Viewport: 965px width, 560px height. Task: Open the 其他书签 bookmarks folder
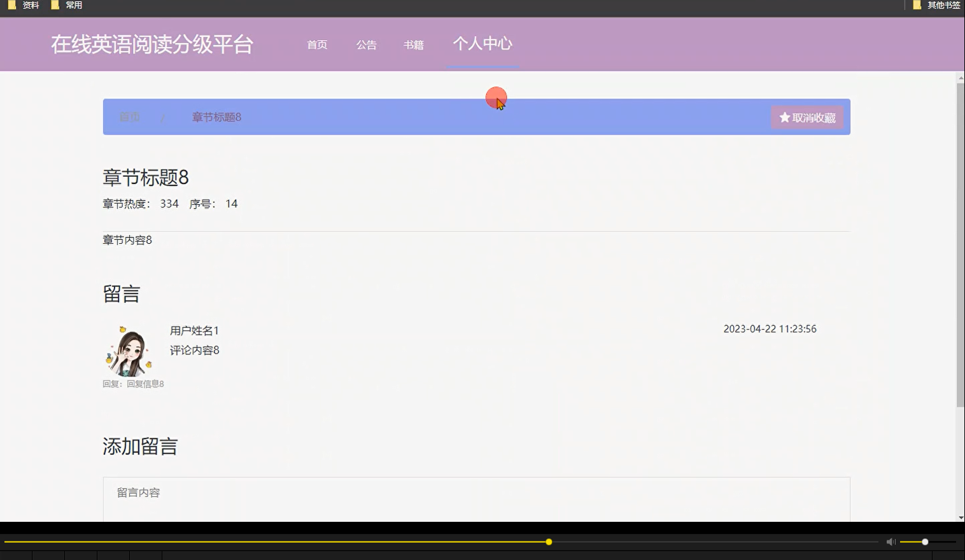tap(941, 5)
